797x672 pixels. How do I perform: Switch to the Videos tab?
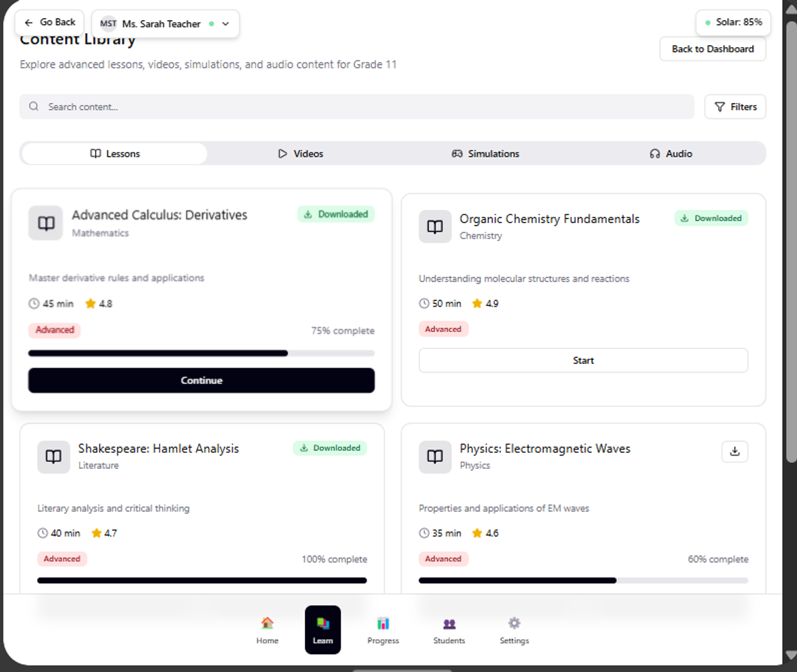[x=300, y=154]
